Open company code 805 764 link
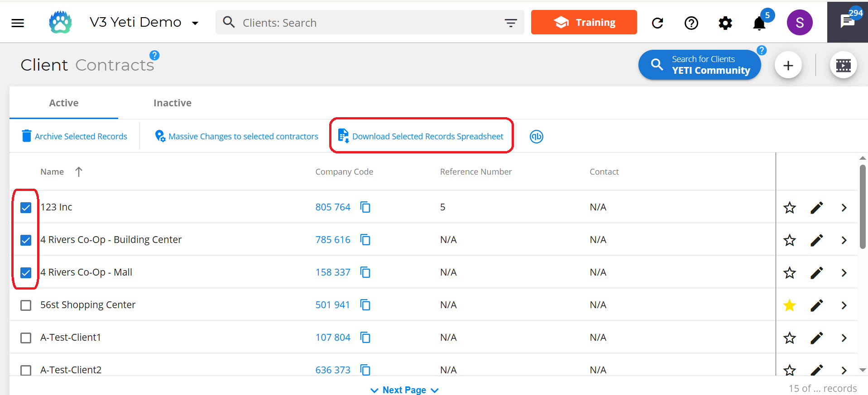The width and height of the screenshot is (868, 395). pos(333,207)
